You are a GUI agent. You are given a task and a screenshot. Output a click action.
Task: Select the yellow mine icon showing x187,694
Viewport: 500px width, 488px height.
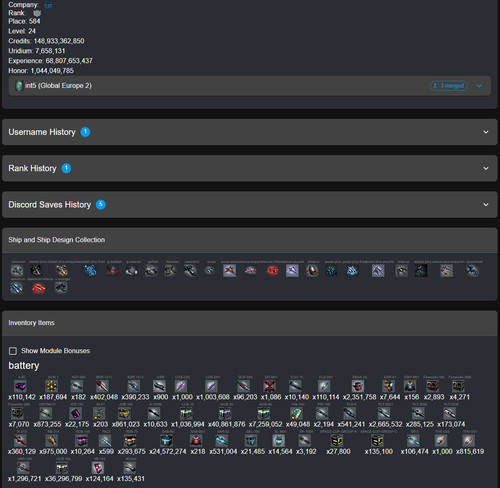pos(51,386)
